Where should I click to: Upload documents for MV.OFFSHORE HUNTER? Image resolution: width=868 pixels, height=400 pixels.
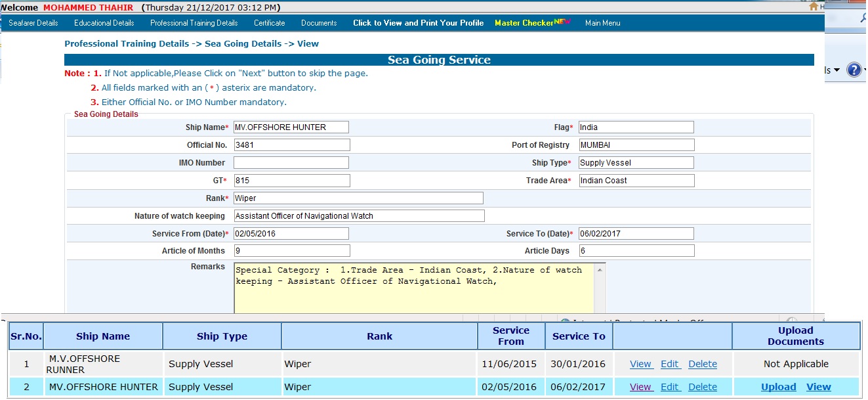[778, 387]
